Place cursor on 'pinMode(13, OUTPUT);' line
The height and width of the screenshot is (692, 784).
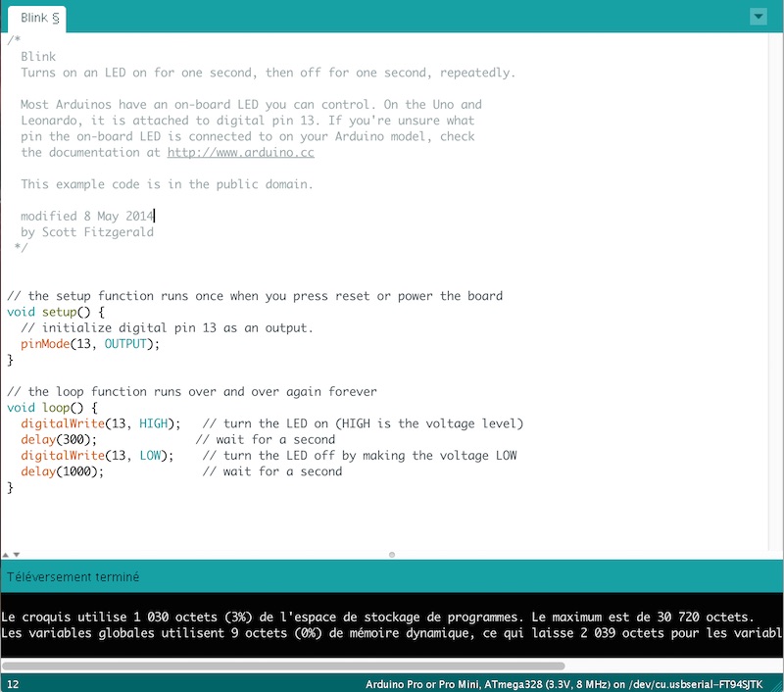point(90,344)
